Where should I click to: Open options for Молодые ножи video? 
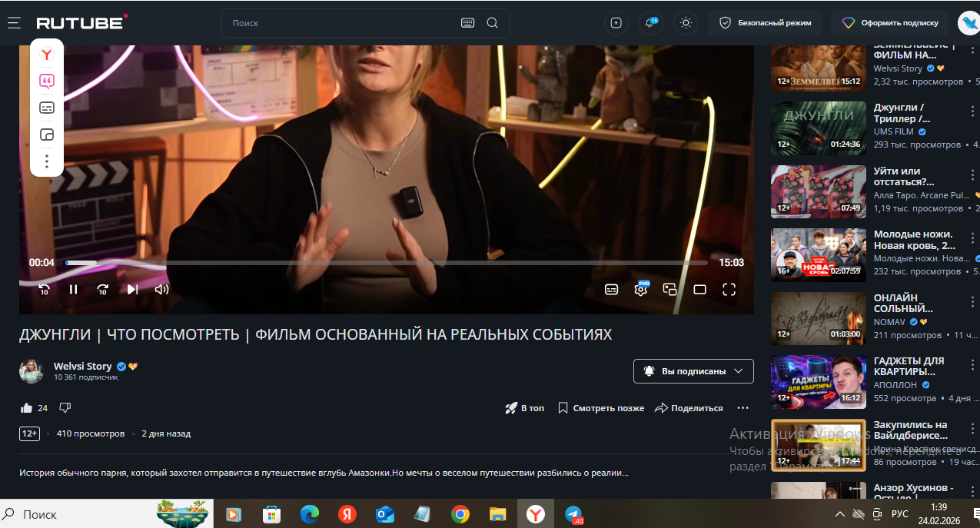pyautogui.click(x=972, y=239)
